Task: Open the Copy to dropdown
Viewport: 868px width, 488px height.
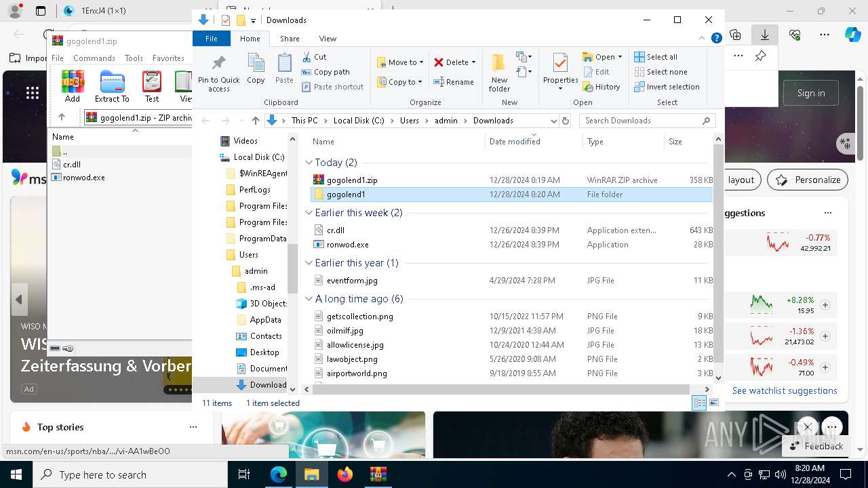Action: (x=400, y=82)
